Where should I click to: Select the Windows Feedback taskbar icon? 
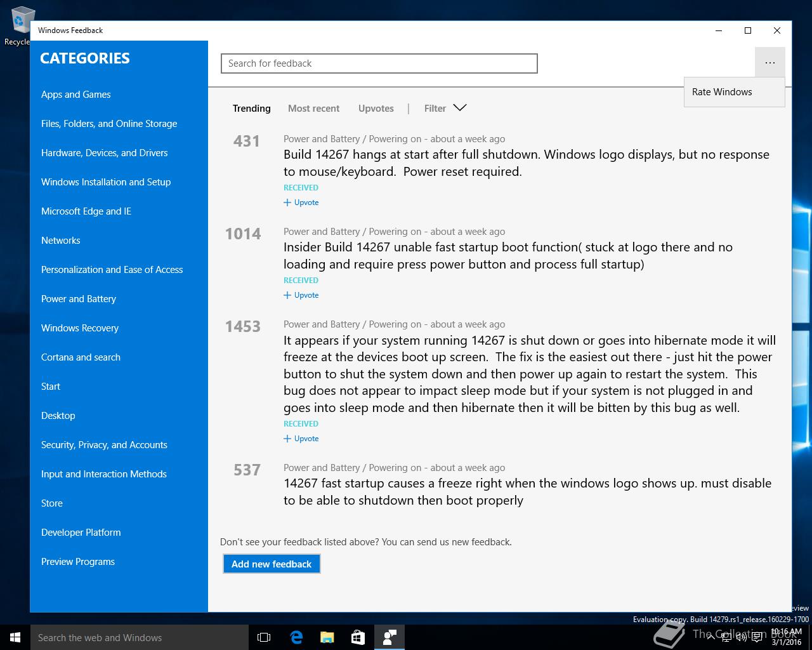tap(390, 637)
